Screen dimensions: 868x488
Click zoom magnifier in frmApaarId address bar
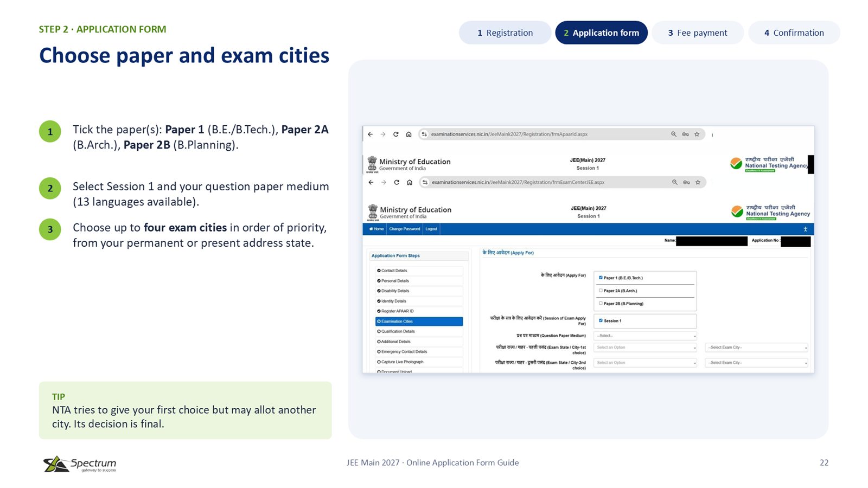click(674, 134)
